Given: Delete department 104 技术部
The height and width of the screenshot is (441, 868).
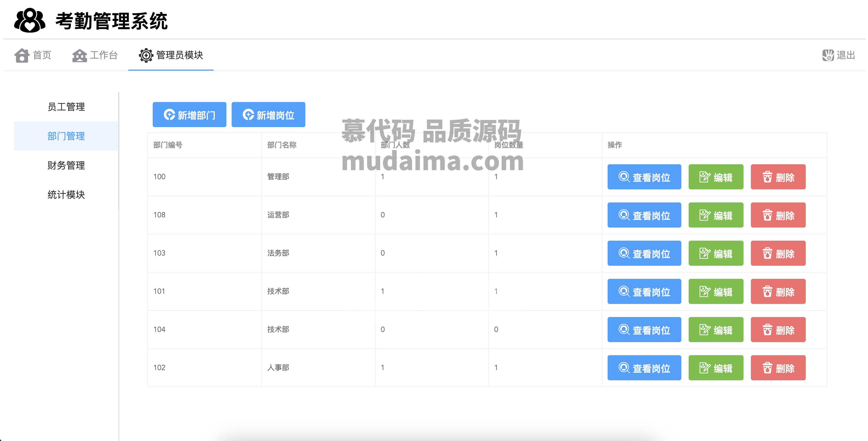Looking at the screenshot, I should click(778, 329).
